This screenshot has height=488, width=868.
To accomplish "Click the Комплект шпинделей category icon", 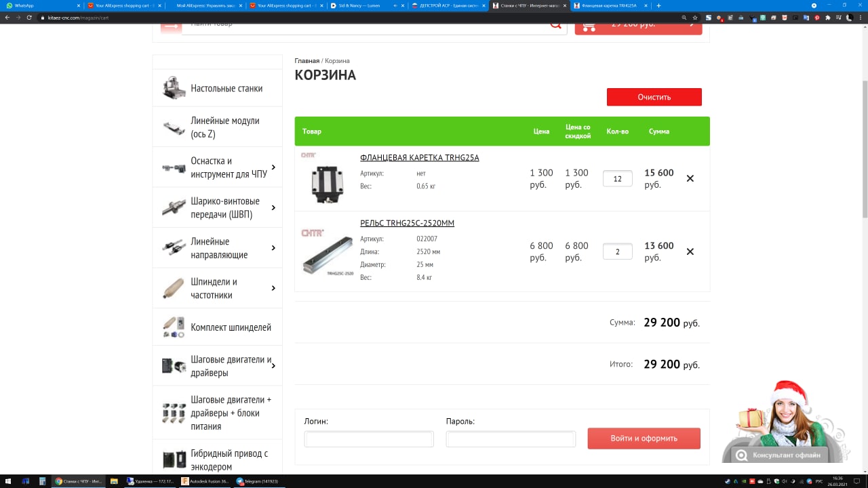I will pyautogui.click(x=174, y=327).
